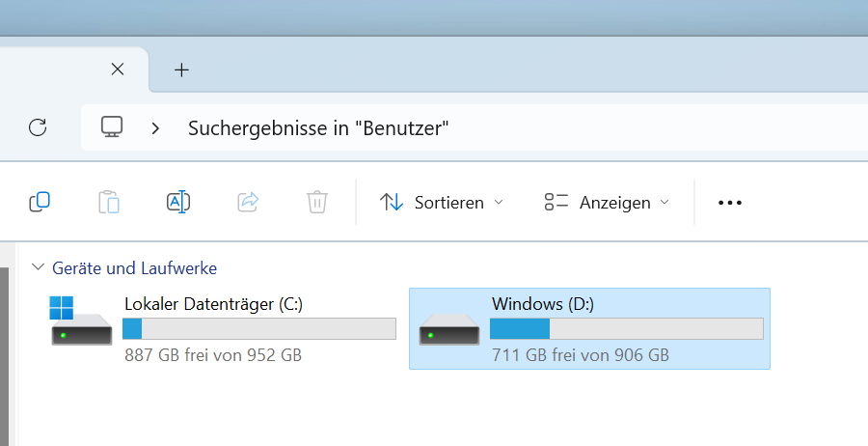Open the Sortieren dropdown menu

[442, 203]
